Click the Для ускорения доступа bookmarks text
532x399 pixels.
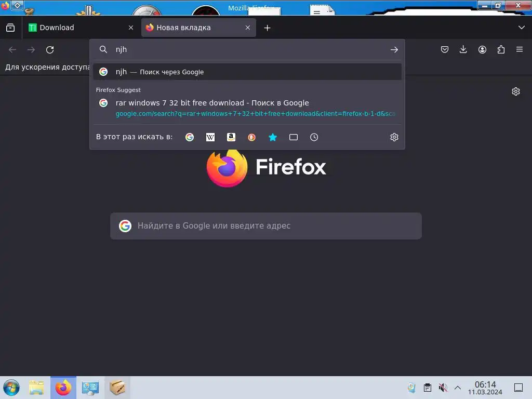point(47,67)
